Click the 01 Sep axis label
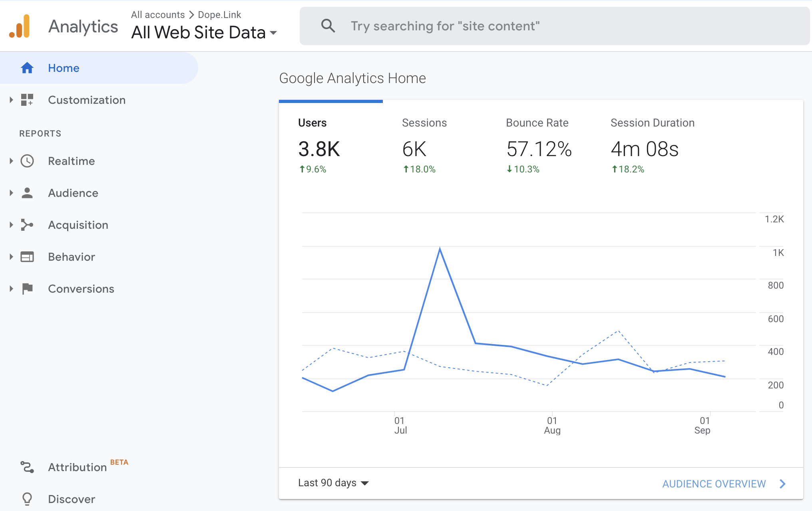 pos(703,426)
